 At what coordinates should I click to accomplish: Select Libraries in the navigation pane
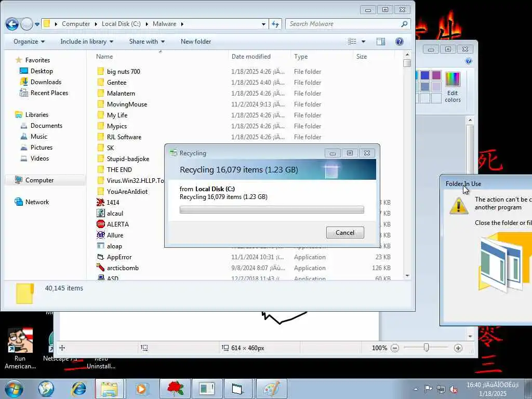click(x=32, y=115)
